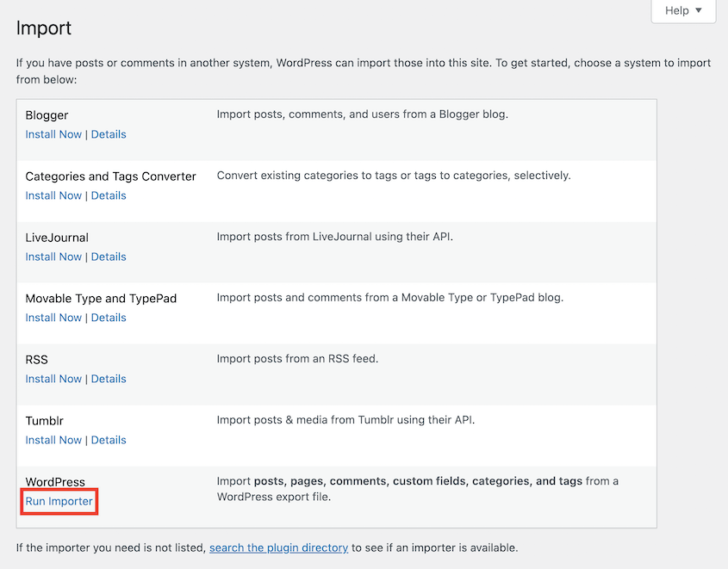This screenshot has height=569, width=728.
Task: Click the Tumblr importer name
Action: (x=44, y=421)
